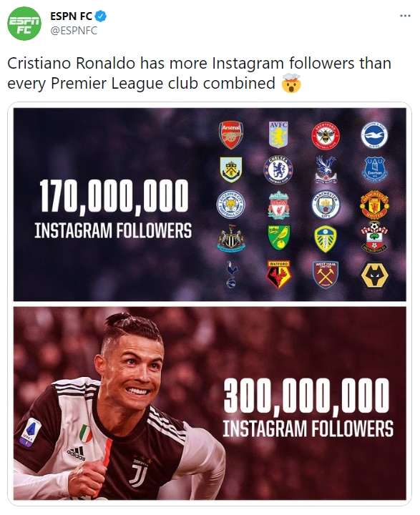
Task: Click the Manchester United crest
Action: coord(375,205)
